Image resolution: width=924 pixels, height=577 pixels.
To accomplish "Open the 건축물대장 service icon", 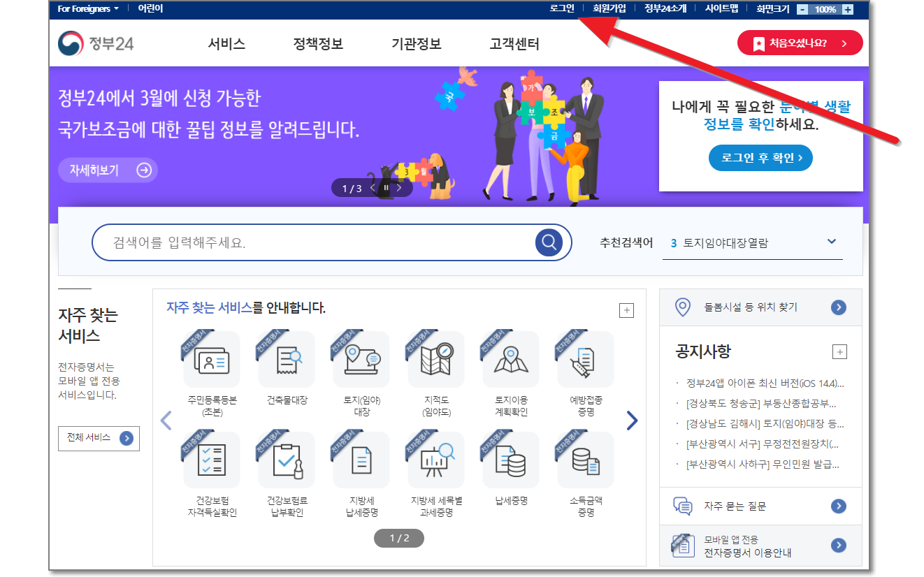I will click(287, 360).
